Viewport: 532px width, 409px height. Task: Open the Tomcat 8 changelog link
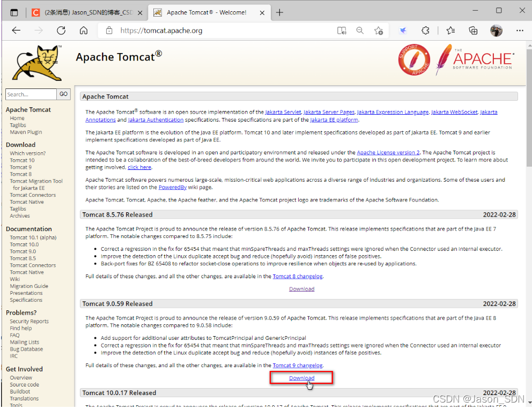(298, 277)
